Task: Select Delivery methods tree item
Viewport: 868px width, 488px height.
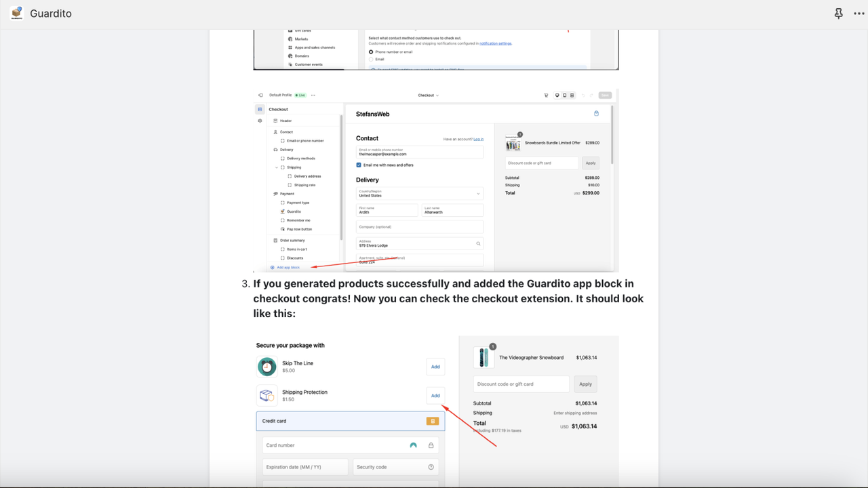Action: 300,159
